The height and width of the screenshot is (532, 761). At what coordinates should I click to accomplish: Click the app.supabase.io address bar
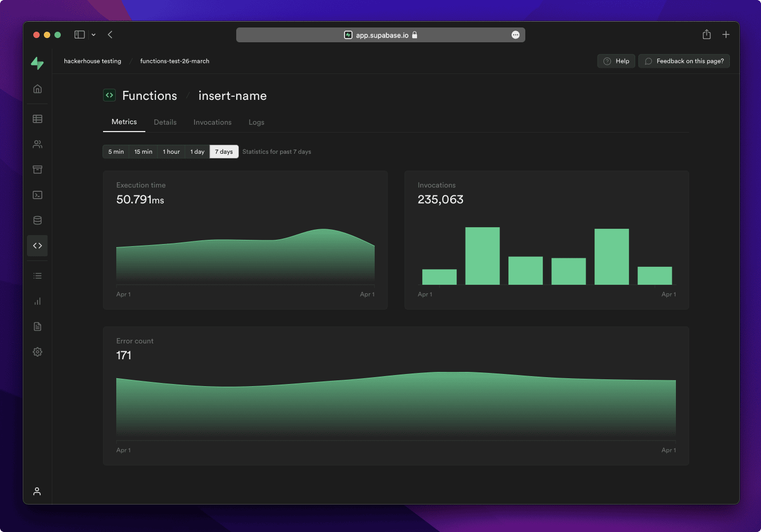point(380,34)
